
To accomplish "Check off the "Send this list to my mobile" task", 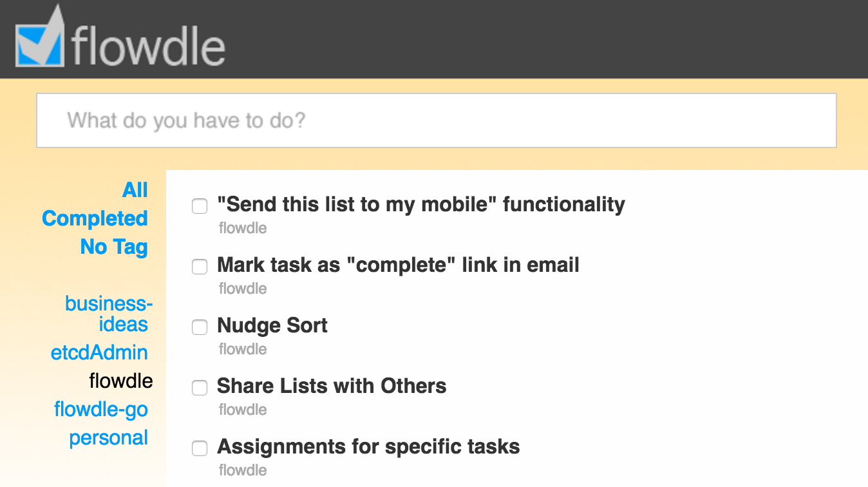I will (x=200, y=206).
